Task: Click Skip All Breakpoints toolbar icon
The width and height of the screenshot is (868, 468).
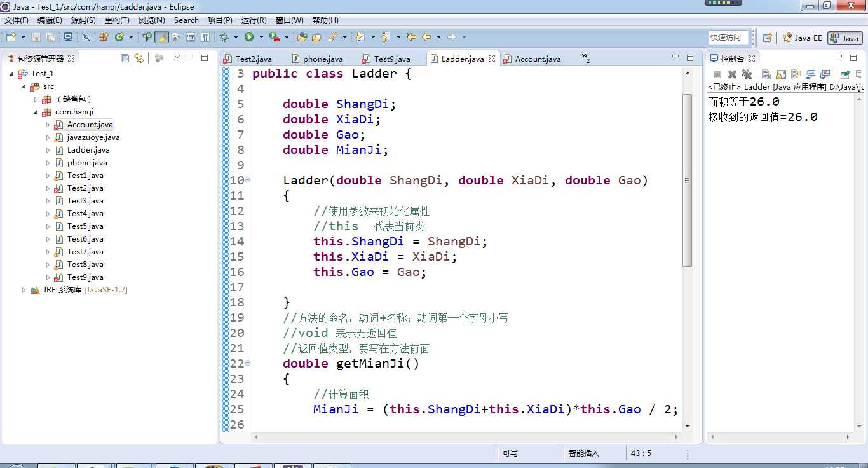Action: click(x=86, y=37)
